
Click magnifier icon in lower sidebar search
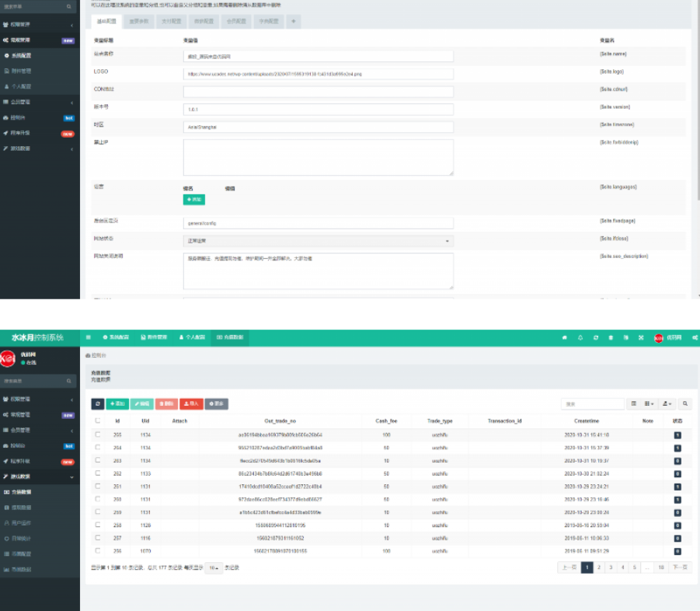[x=68, y=381]
